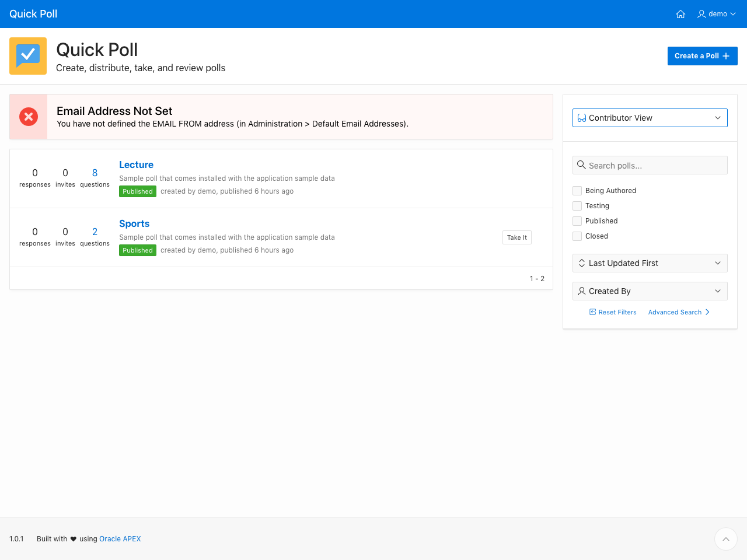This screenshot has width=747, height=560.
Task: Expand the Created By dropdown
Action: (x=650, y=291)
